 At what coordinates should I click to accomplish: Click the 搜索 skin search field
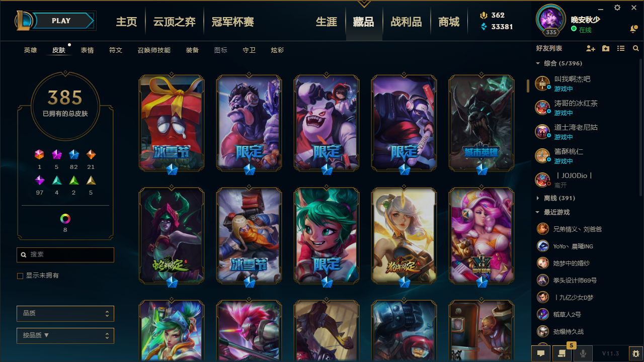pyautogui.click(x=65, y=255)
